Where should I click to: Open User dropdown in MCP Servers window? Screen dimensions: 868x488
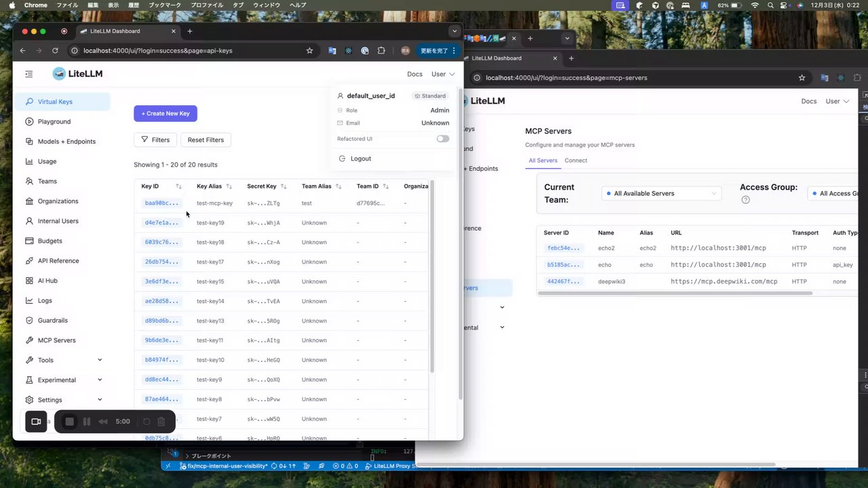(837, 101)
